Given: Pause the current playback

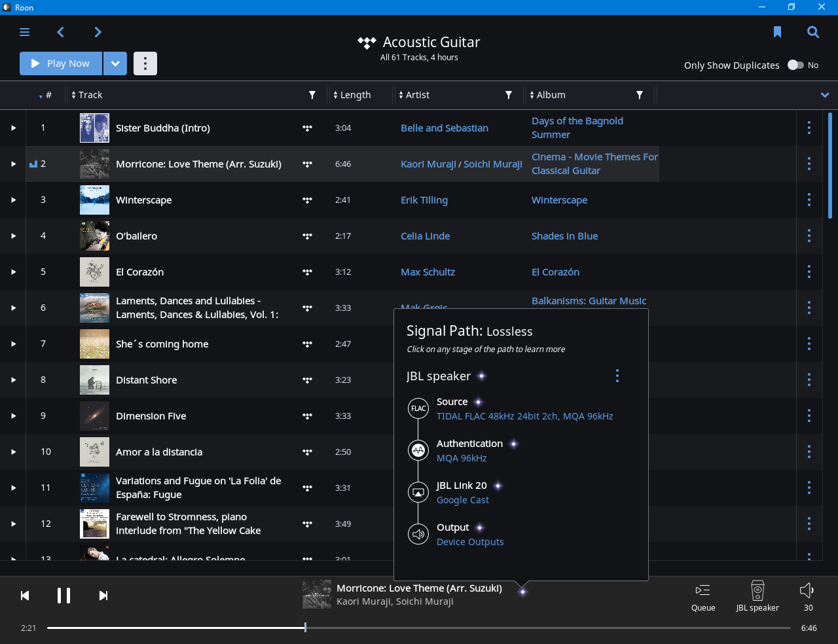Looking at the screenshot, I should [64, 596].
